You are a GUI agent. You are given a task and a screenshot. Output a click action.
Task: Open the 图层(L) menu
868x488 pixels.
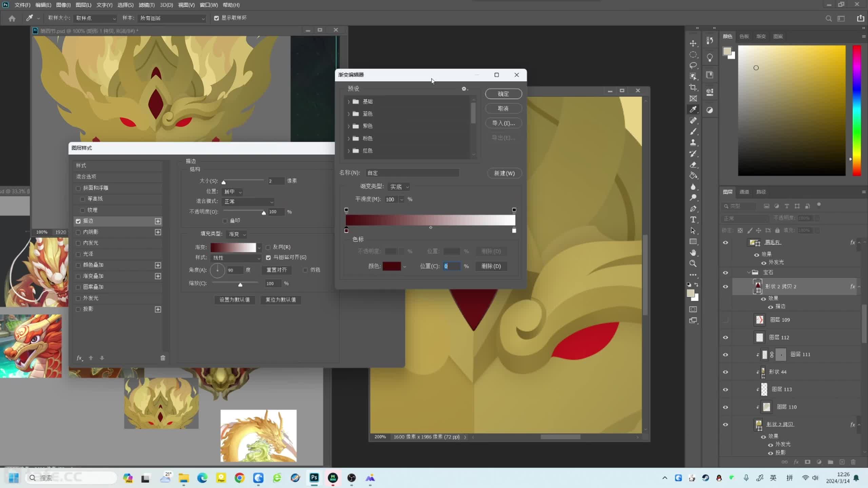point(83,5)
